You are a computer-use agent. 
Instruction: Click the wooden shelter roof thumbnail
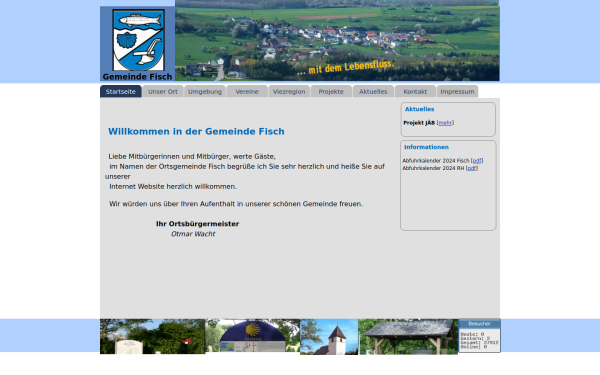point(408,337)
